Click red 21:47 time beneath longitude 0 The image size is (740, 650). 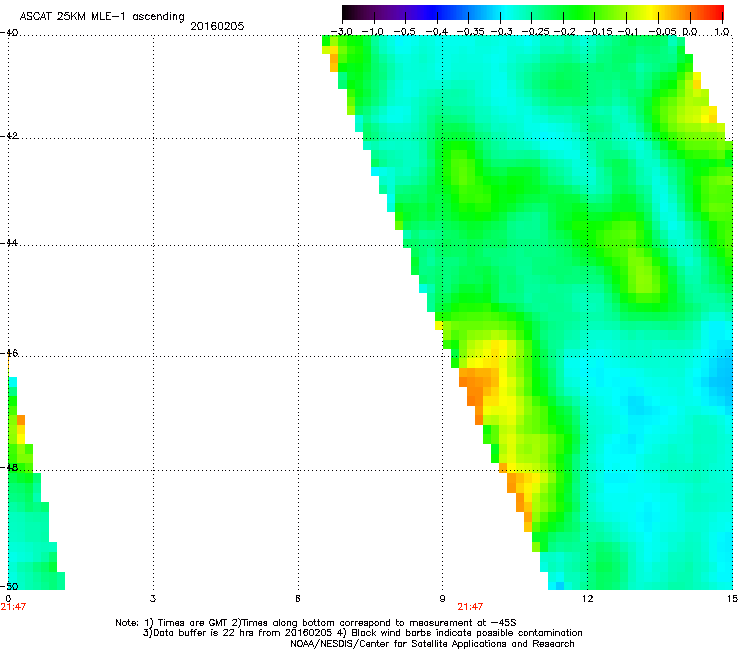[13, 607]
